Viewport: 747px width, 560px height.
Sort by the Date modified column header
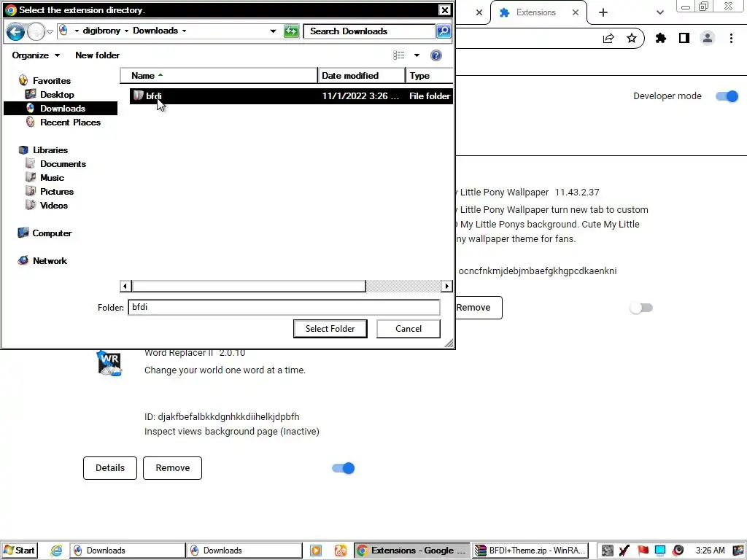tap(362, 76)
